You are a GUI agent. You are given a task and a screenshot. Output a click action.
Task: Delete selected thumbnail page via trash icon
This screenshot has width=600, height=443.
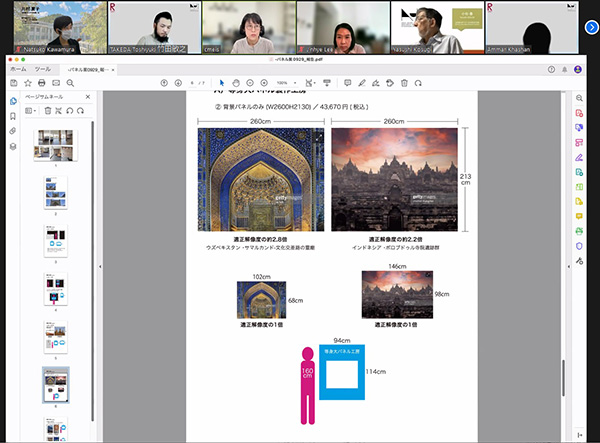click(48, 111)
